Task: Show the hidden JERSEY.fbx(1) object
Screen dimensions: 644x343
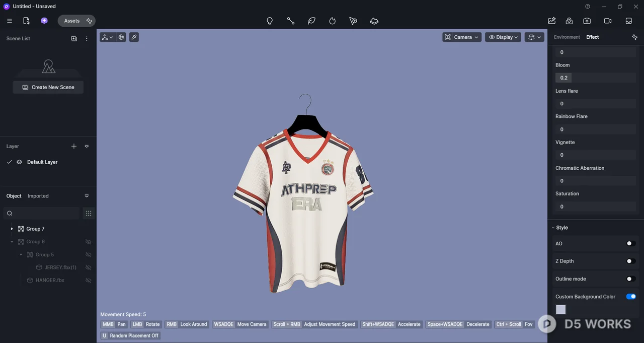Action: 89,267
